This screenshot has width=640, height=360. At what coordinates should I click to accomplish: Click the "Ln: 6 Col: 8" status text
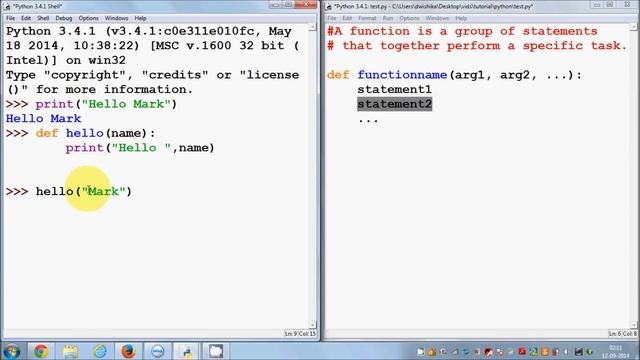coord(623,334)
